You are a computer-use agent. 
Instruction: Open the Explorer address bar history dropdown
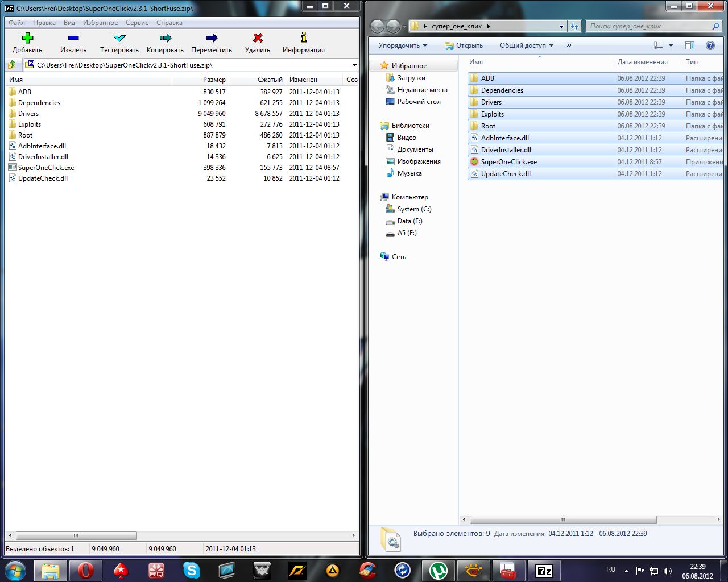[x=561, y=26]
